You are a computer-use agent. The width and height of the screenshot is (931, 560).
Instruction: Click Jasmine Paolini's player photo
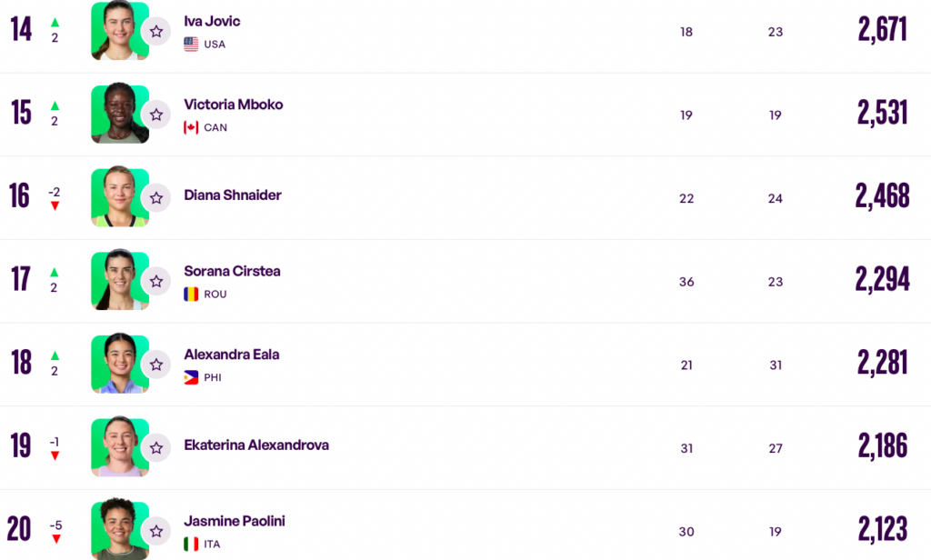click(120, 529)
